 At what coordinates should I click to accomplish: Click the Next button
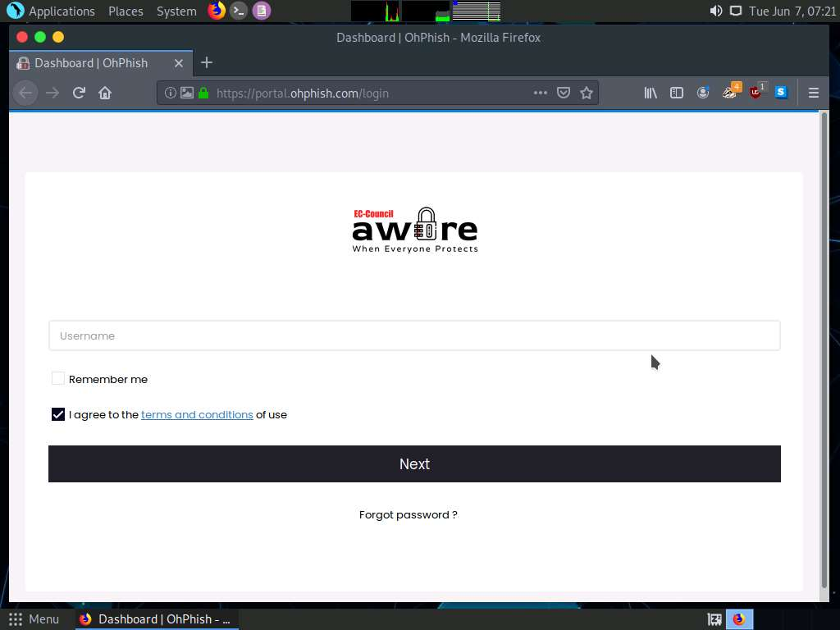click(x=414, y=464)
